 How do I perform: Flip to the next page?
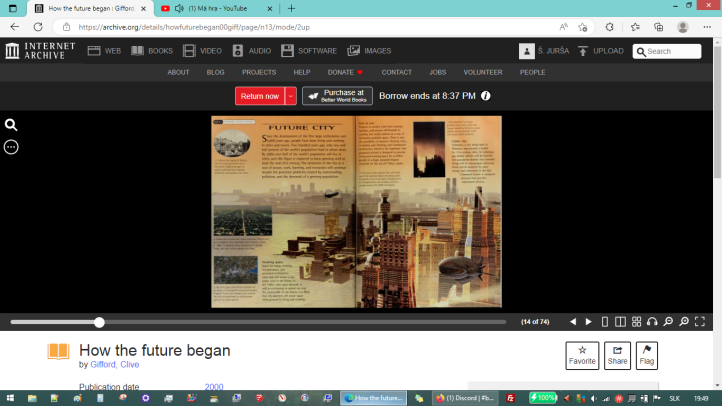tap(588, 322)
